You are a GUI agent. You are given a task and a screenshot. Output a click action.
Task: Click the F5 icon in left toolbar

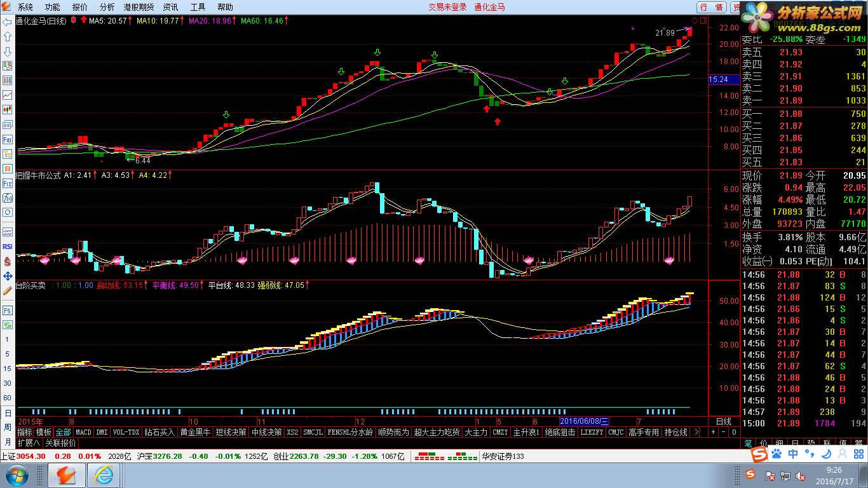tap(8, 310)
